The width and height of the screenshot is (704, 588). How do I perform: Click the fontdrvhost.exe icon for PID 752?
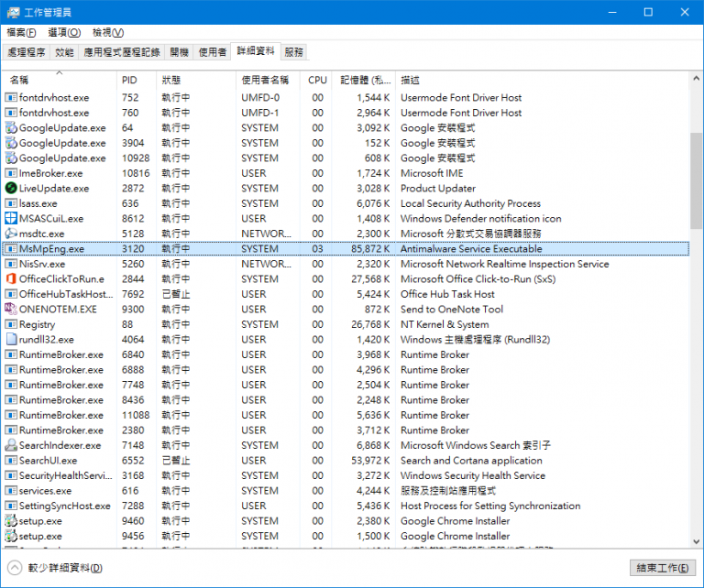11,97
